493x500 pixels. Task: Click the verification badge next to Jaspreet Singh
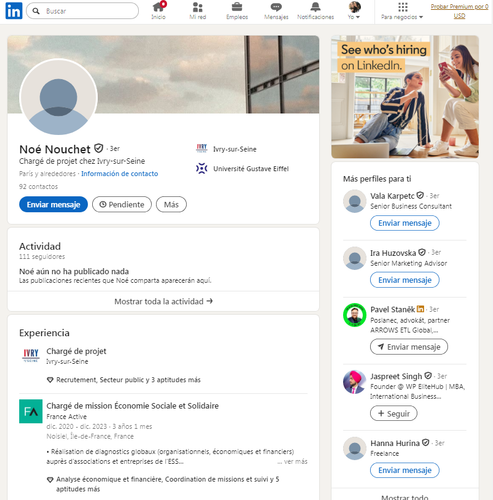point(428,376)
